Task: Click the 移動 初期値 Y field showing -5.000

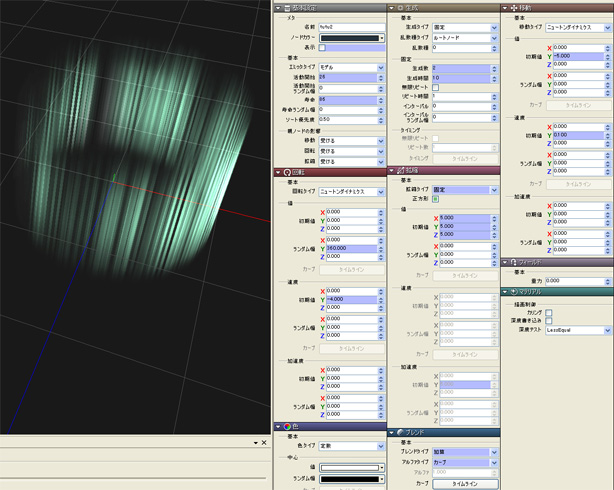Action: click(579, 56)
